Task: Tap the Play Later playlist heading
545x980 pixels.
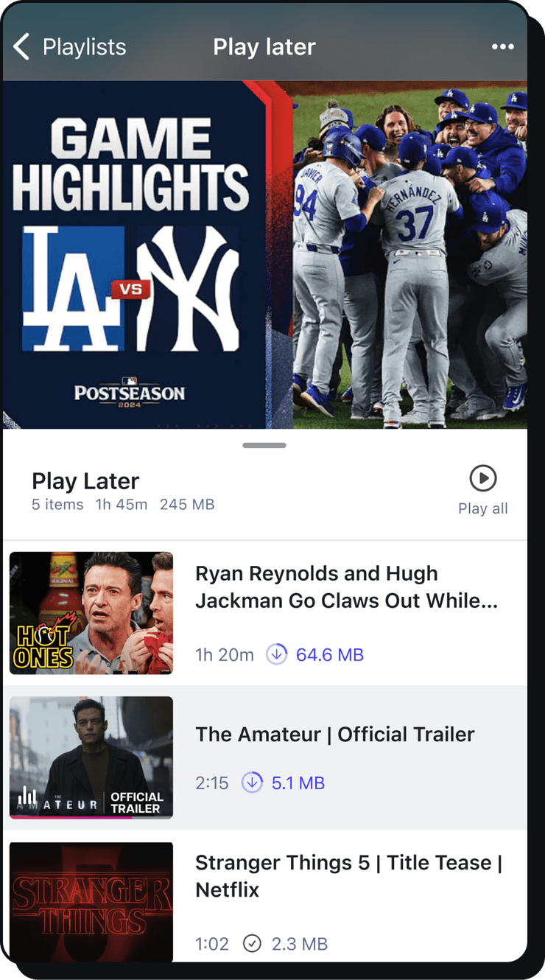Action: pos(85,480)
